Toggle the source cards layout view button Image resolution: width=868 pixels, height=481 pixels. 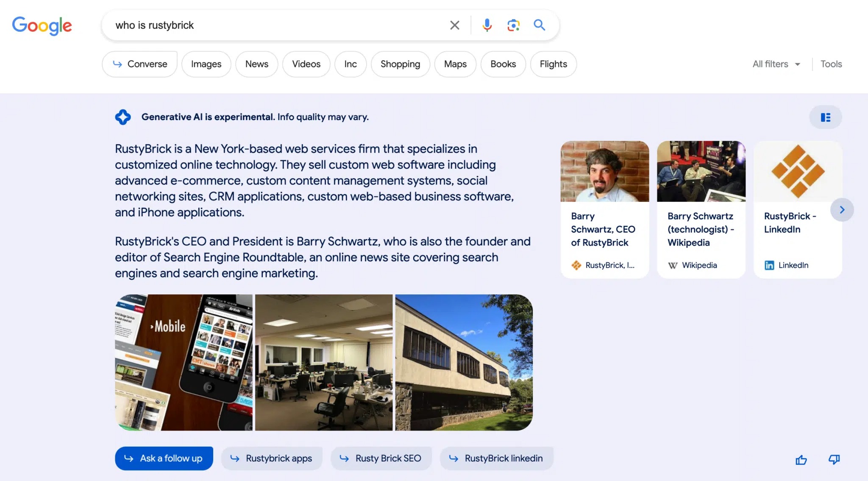[x=825, y=117]
